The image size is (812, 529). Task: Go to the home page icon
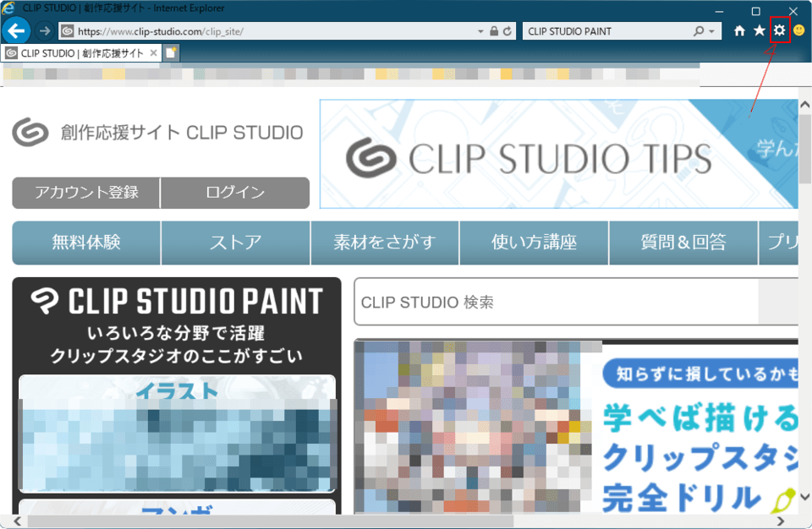[739, 30]
